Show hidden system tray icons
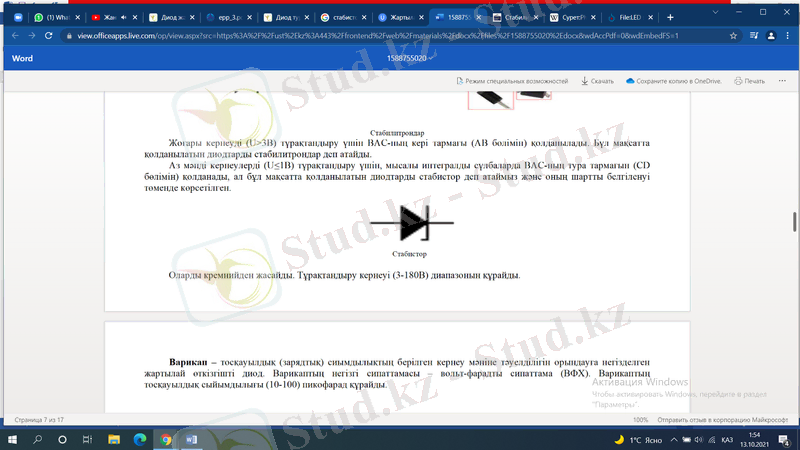 [674, 440]
